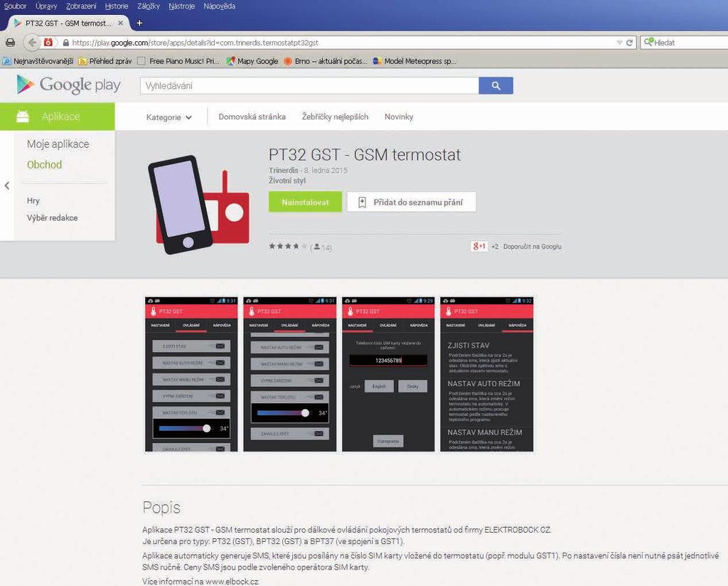This screenshot has height=586, width=728.
Task: Click the star rating of the app
Action: pyautogui.click(x=288, y=247)
